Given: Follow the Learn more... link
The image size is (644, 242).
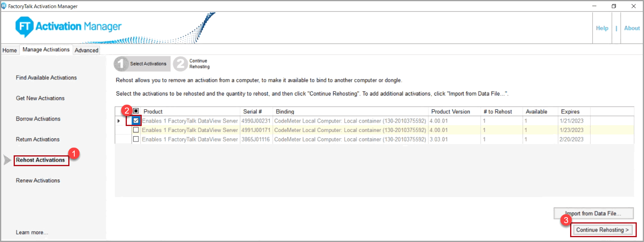Looking at the screenshot, I should [32, 232].
